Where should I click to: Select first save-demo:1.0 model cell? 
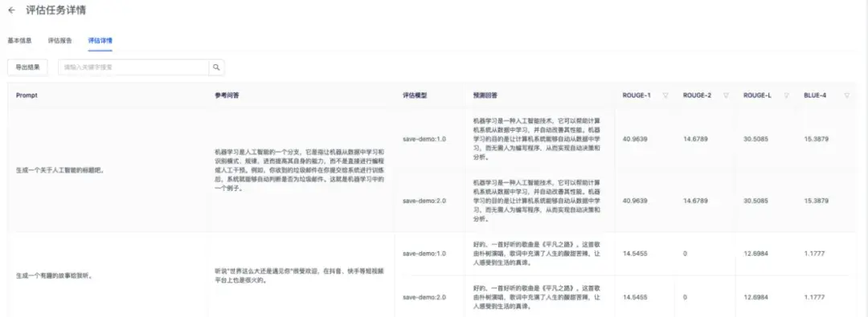coord(424,139)
